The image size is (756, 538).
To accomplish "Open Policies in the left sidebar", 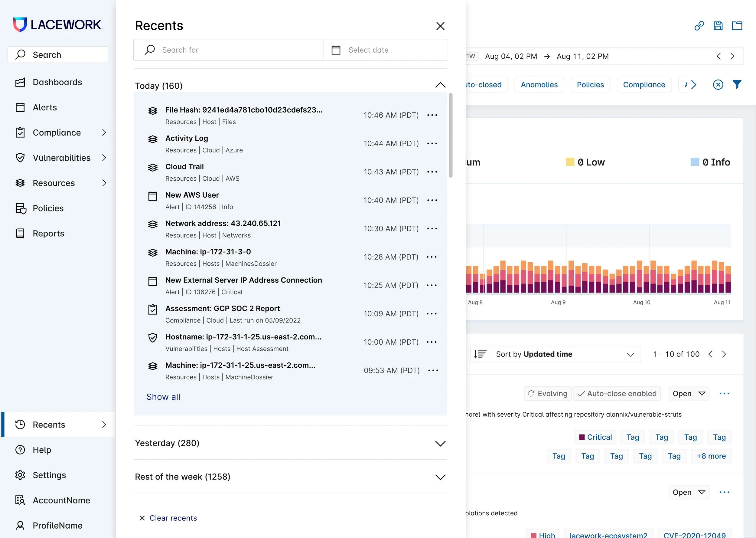I will coord(48,208).
